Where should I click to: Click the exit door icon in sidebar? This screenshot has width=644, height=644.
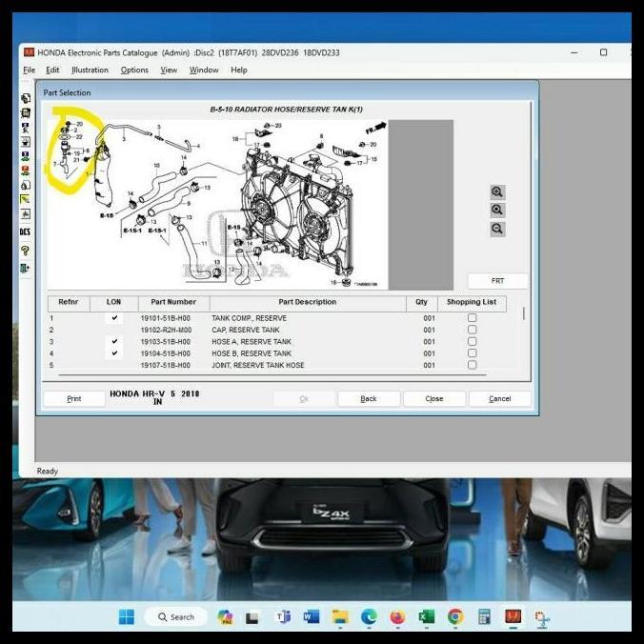[25, 269]
